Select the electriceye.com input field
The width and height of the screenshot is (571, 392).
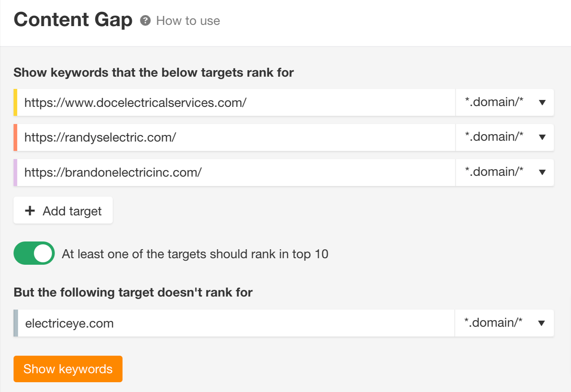(x=204, y=323)
